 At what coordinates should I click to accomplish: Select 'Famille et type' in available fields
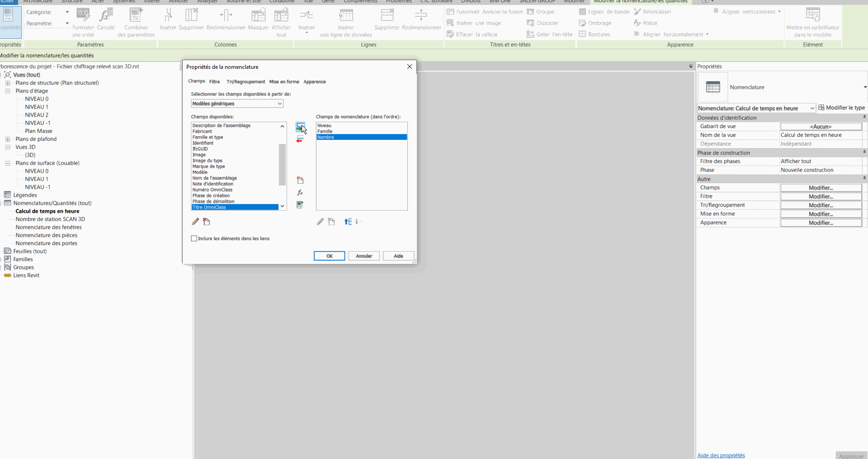click(208, 137)
